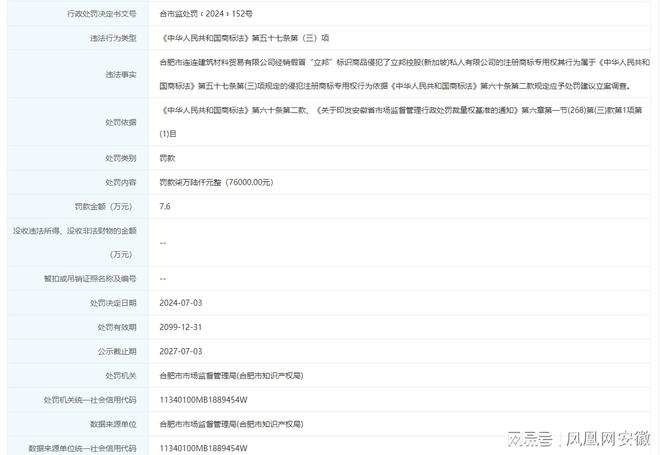Click the value 《中华人民共和国商标法》第五十七条第（三）项
This screenshot has width=660, height=455.
[245, 38]
